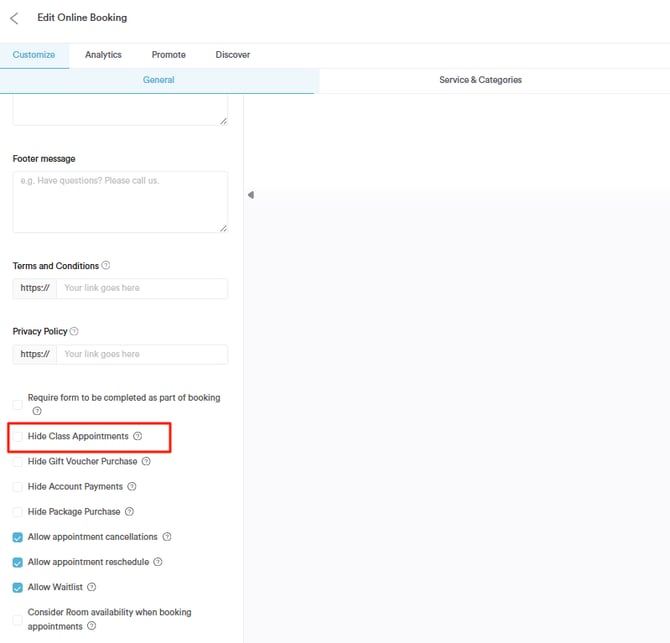
Task: Switch to the Analytics tab
Action: (x=103, y=55)
